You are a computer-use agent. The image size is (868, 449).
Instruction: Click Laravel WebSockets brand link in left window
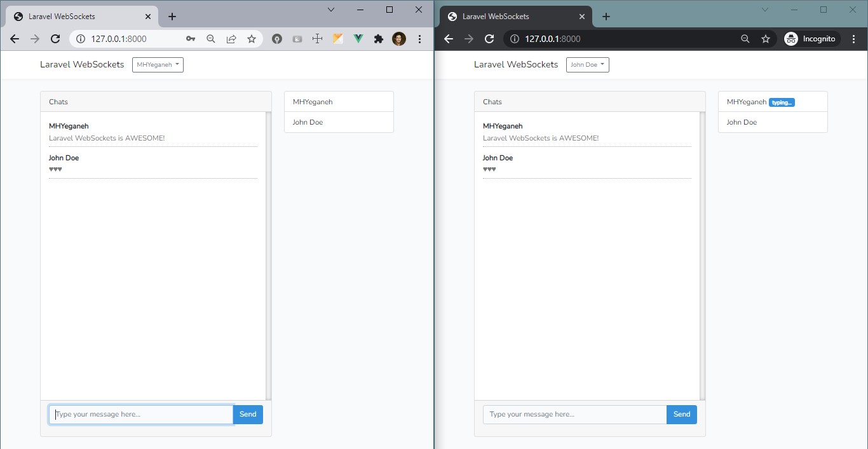(82, 64)
